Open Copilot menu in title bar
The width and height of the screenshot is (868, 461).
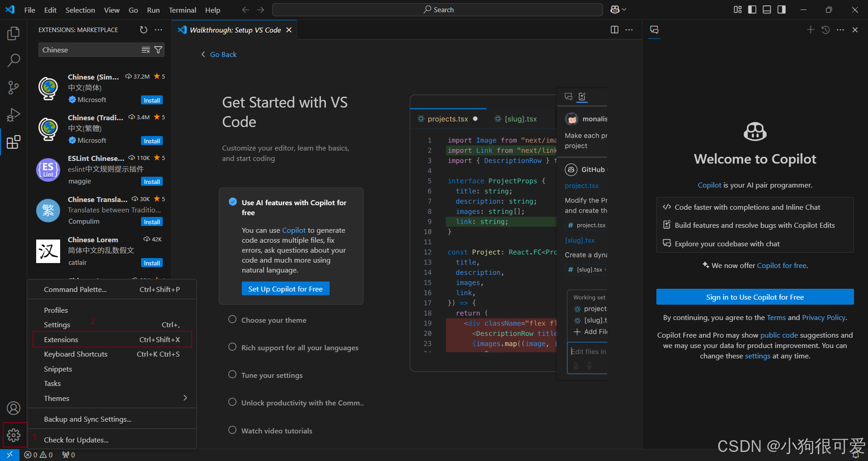[x=618, y=9]
